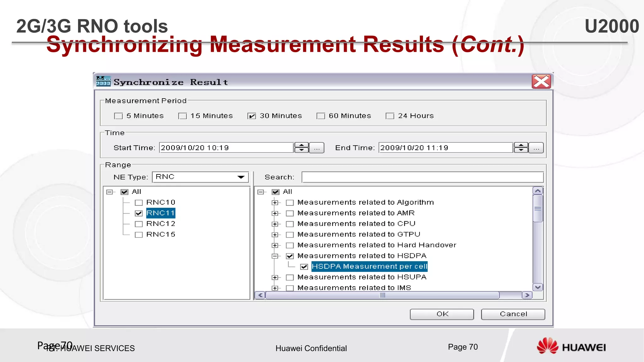Check the RNC10 checkbox
Image resolution: width=644 pixels, height=362 pixels.
[x=139, y=203]
